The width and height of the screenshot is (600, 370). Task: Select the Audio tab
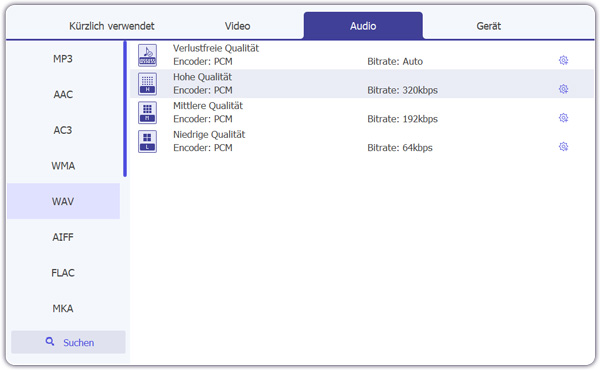[x=363, y=26]
